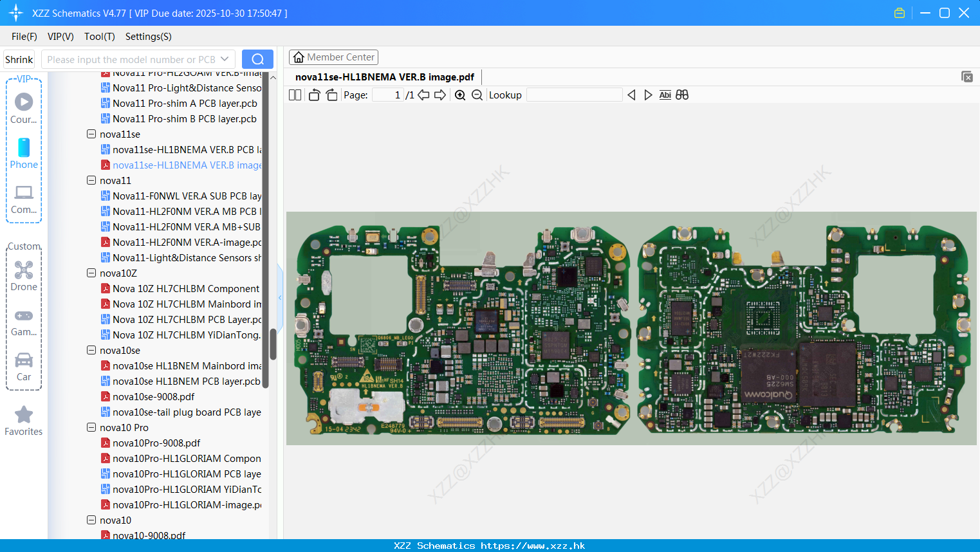Select the Phone category
Screen dimensions: 980x552
[24, 153]
